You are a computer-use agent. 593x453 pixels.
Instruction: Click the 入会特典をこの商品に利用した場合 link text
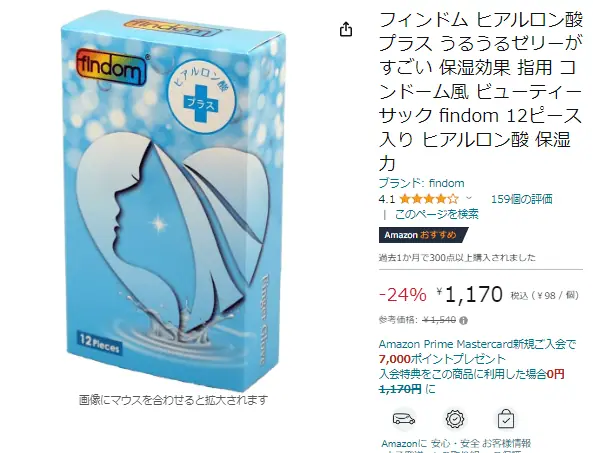[463, 374]
